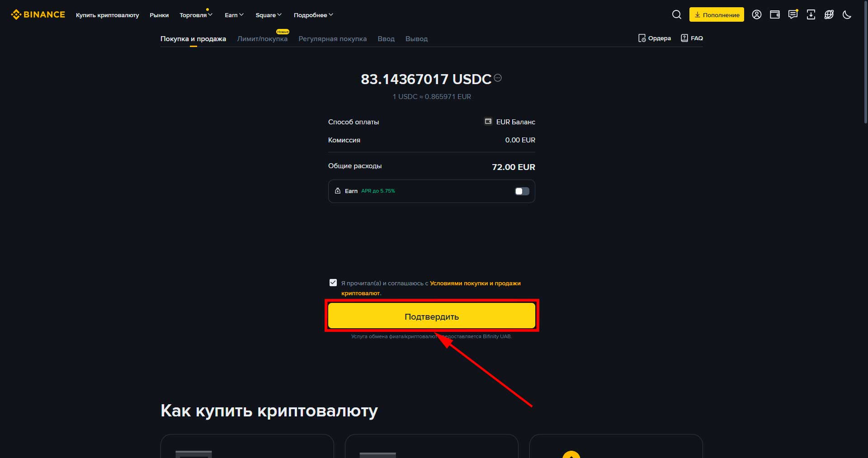Switch theme with the moon icon
The image size is (868, 458).
click(847, 14)
